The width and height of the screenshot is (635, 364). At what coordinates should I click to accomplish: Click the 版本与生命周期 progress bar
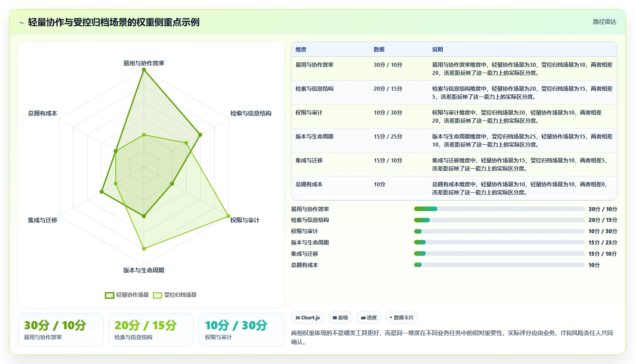click(x=499, y=242)
